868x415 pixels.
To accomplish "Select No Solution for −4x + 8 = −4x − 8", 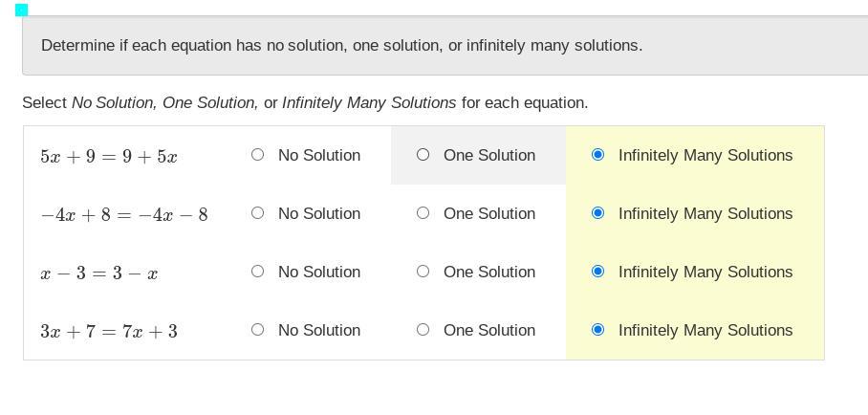I will (x=257, y=213).
